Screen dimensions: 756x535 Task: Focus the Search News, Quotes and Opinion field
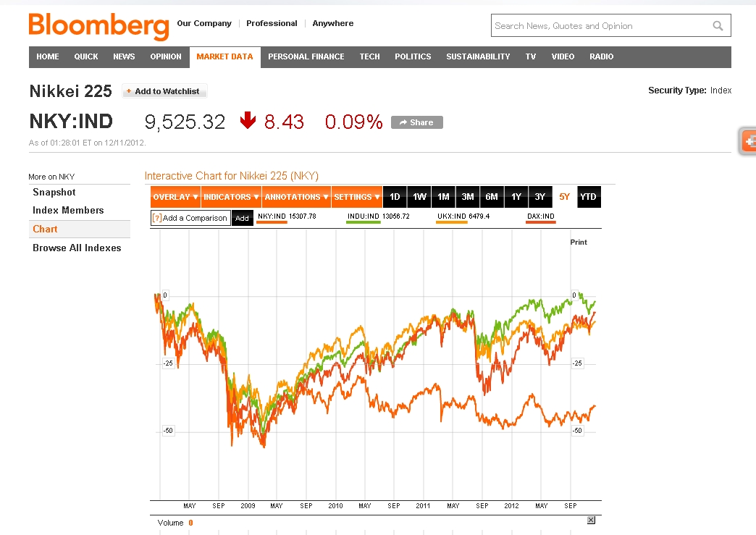[x=600, y=26]
